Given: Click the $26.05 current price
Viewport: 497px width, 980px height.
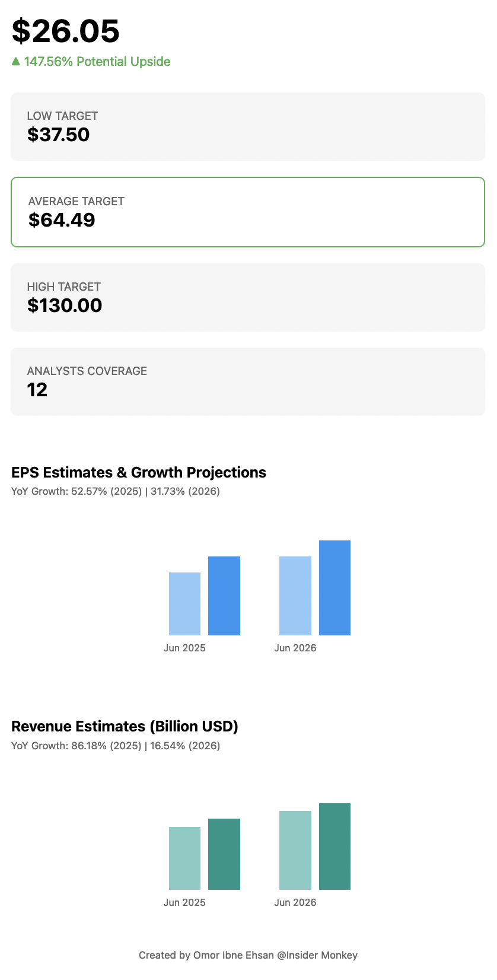Looking at the screenshot, I should point(66,31).
